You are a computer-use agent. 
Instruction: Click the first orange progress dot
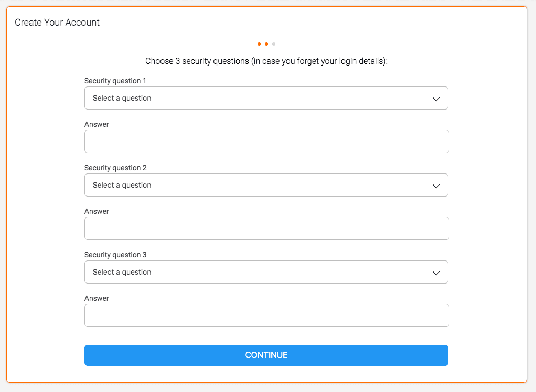(259, 44)
